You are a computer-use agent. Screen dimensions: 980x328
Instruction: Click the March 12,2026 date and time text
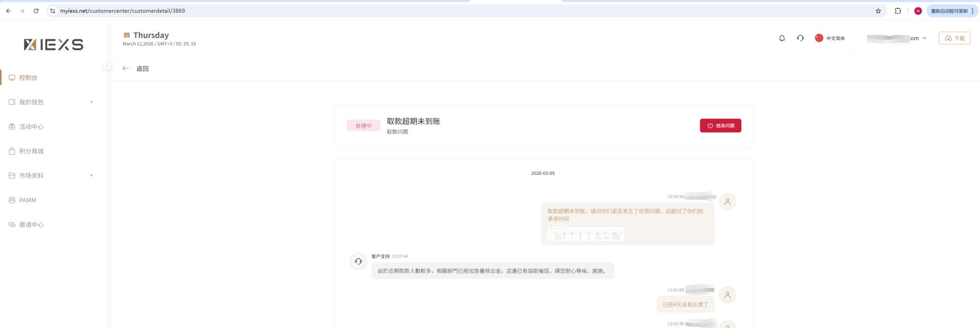click(159, 44)
